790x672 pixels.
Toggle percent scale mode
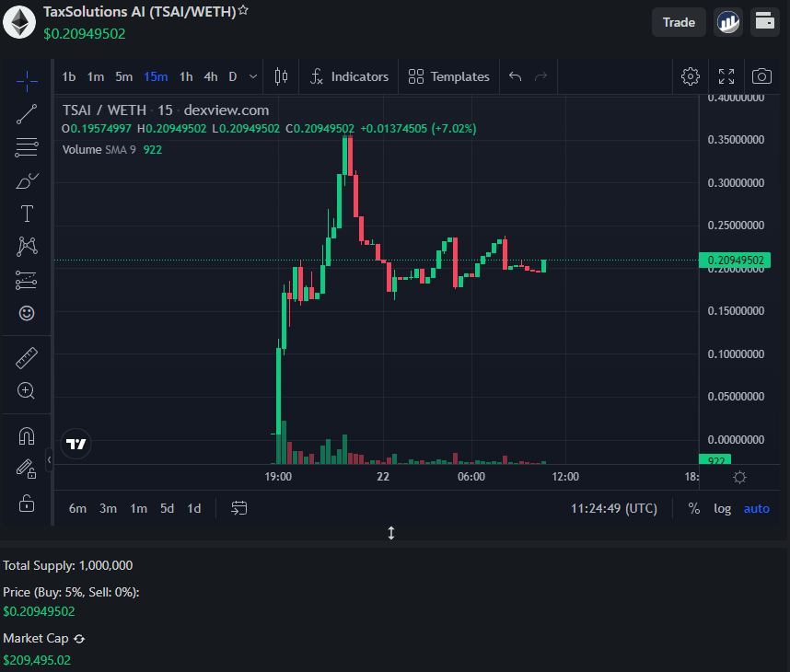(x=693, y=508)
